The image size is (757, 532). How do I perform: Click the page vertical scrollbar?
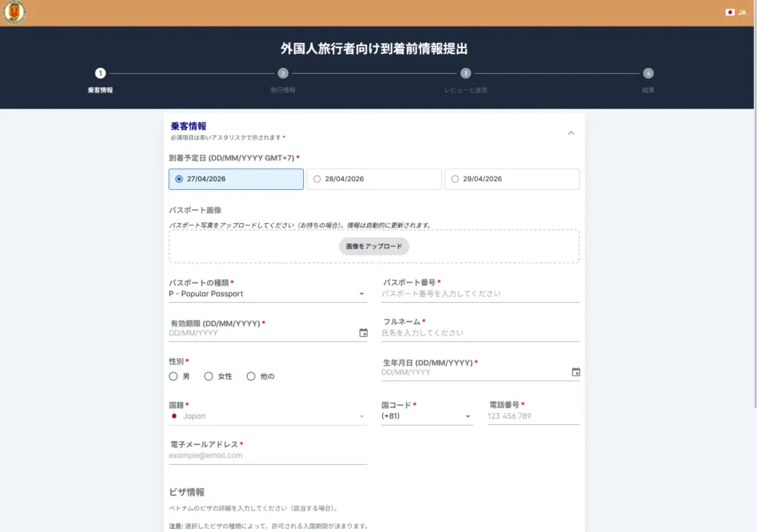[x=754, y=222]
